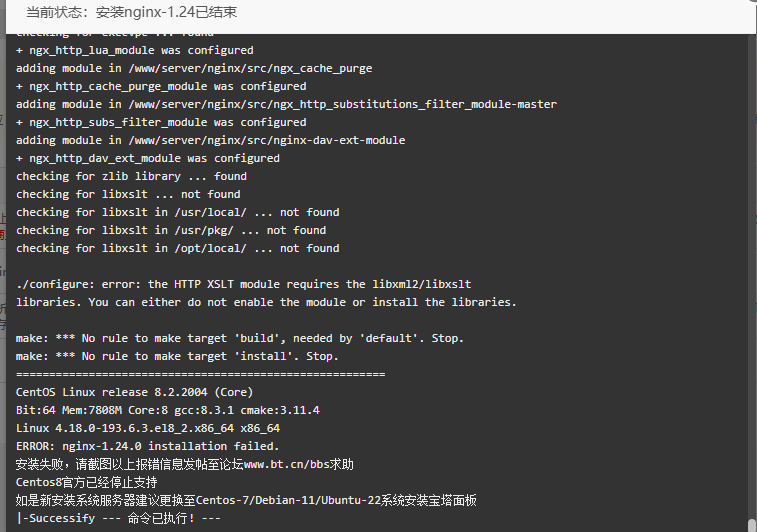Image resolution: width=757 pixels, height=532 pixels.
Task: Click the make 'build' target error line
Action: tap(239, 338)
